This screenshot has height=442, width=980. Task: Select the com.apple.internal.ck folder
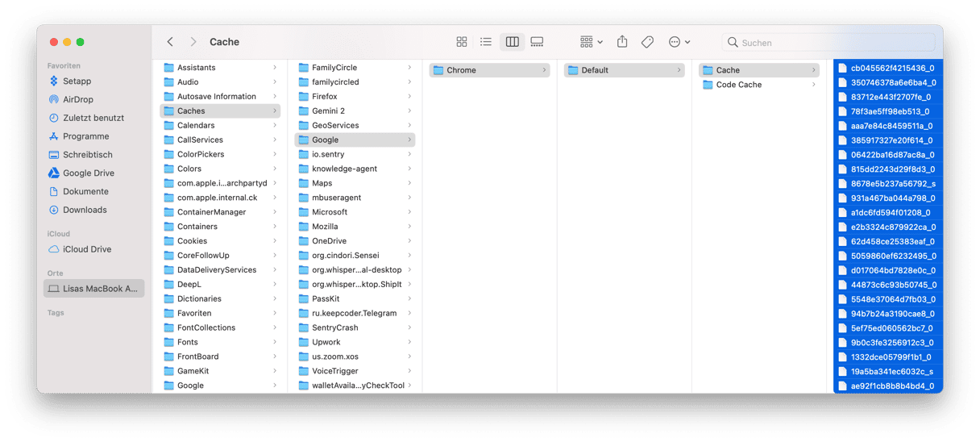point(220,198)
